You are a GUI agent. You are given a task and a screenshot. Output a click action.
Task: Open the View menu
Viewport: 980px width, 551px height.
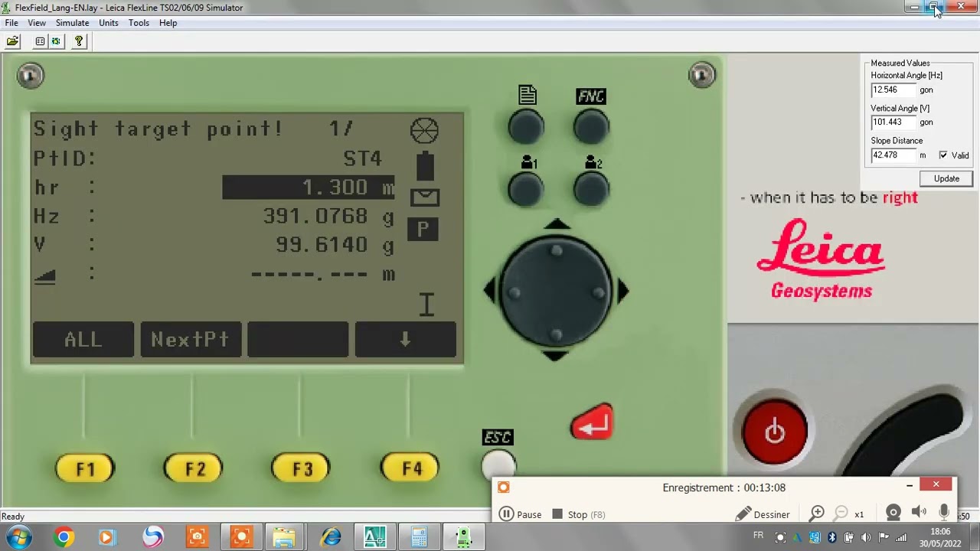(37, 23)
